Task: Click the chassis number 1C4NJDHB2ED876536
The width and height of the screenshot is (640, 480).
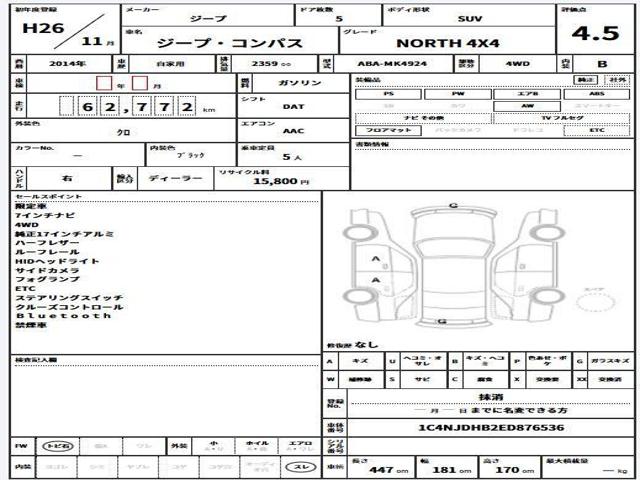Action: point(491,428)
